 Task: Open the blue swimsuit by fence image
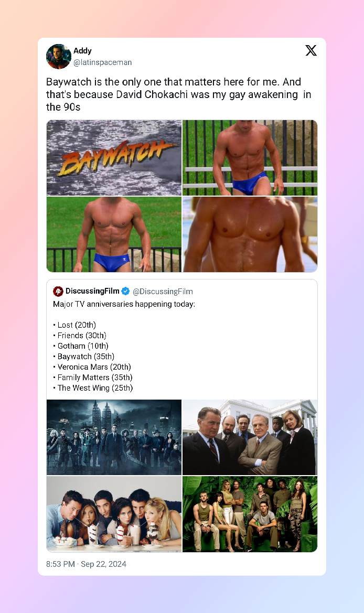[250, 157]
